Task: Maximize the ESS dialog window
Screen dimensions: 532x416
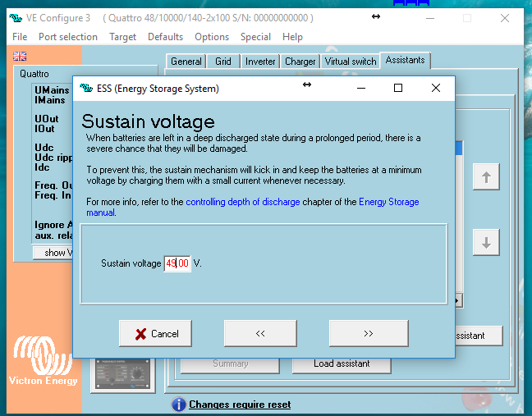Action: [398, 88]
